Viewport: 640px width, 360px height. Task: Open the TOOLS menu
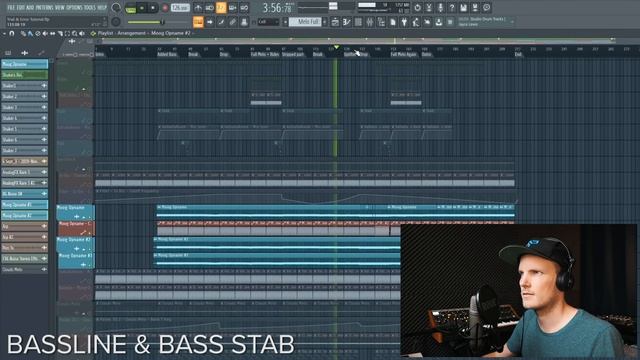click(x=91, y=7)
